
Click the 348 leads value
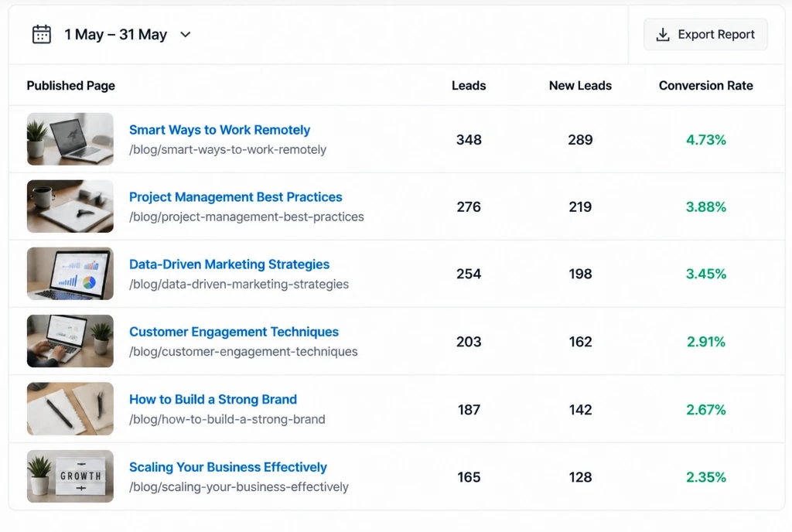pos(469,140)
